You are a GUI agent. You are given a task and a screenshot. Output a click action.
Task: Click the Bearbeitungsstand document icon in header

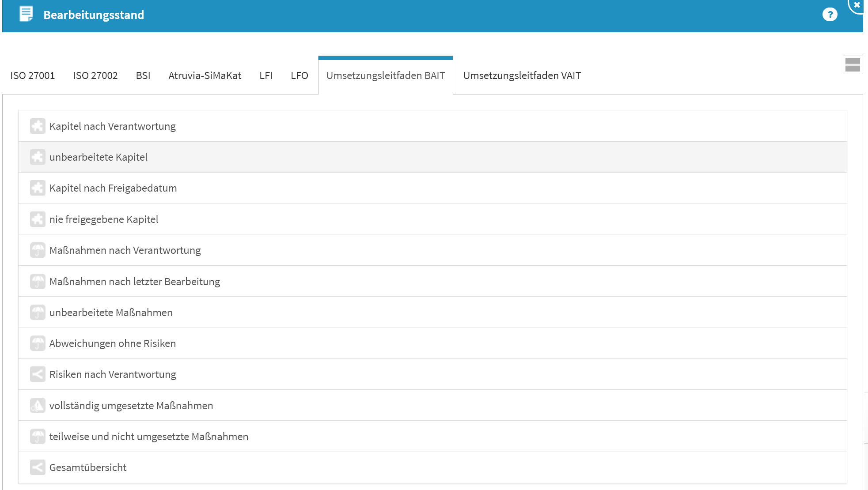(x=26, y=14)
